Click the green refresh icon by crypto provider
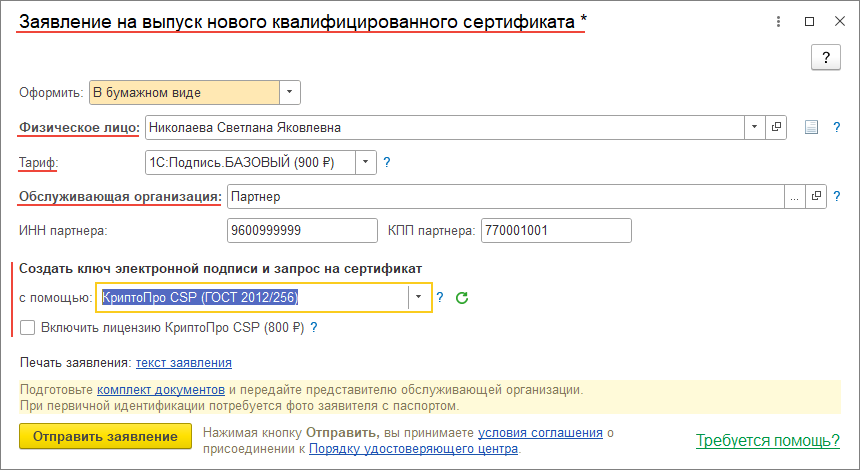The width and height of the screenshot is (860, 470). click(x=461, y=298)
